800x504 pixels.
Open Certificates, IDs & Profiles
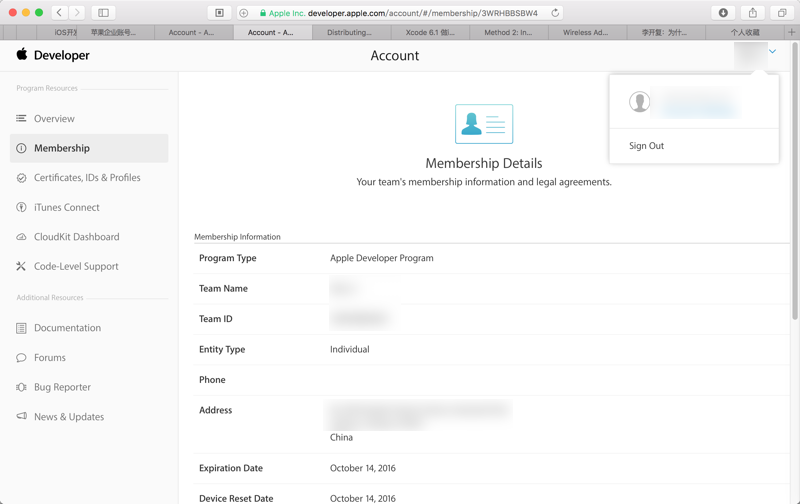click(x=87, y=178)
